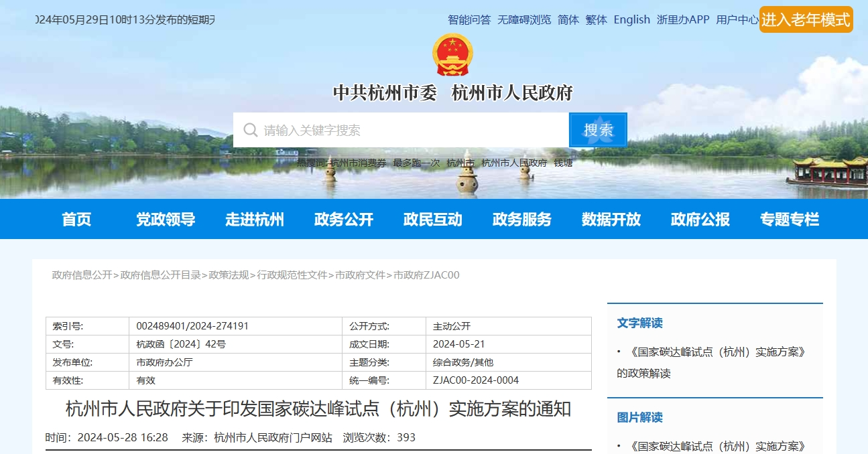868x454 pixels.
Task: Open 用户中心 user center
Action: (x=737, y=19)
